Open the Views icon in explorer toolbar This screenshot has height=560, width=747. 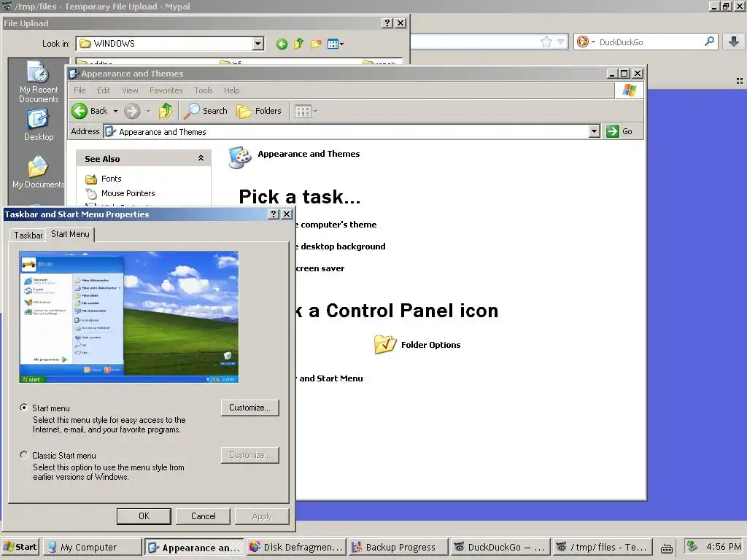pyautogui.click(x=303, y=112)
